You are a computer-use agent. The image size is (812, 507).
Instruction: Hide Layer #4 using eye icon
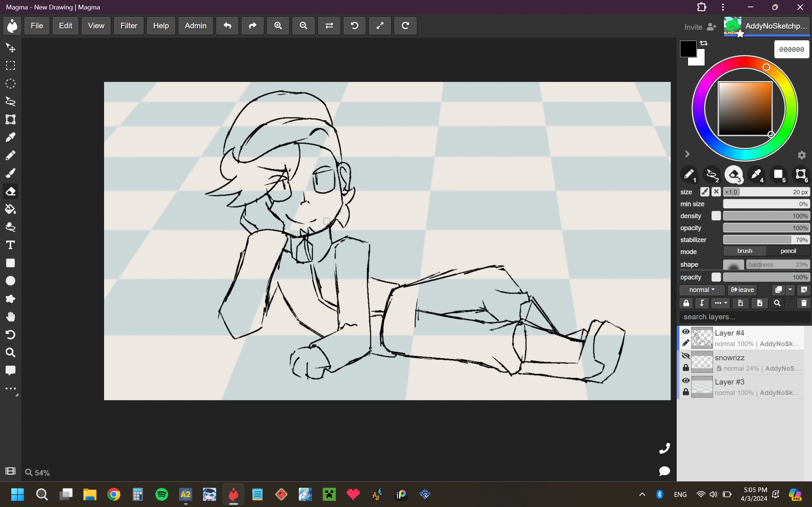click(x=685, y=332)
